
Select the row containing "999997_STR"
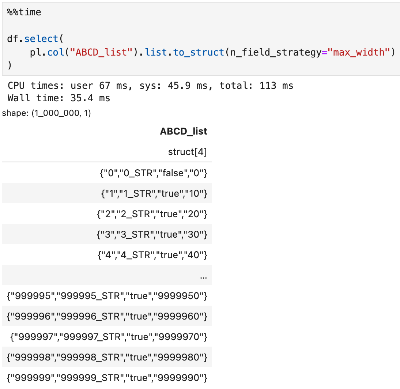[x=107, y=337]
